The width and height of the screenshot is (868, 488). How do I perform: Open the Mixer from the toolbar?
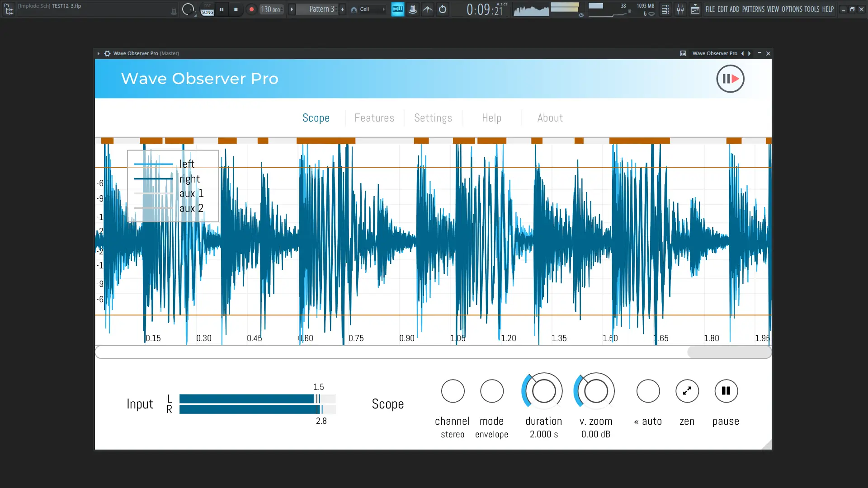tap(680, 9)
